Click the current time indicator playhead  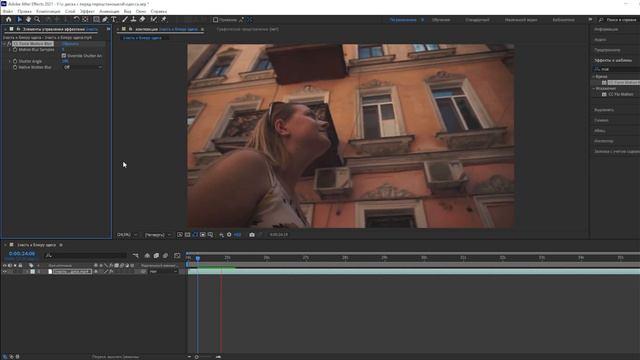tap(198, 258)
